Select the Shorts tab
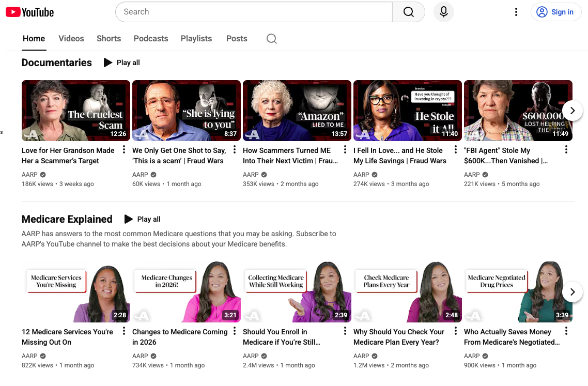588x386 pixels. [109, 39]
